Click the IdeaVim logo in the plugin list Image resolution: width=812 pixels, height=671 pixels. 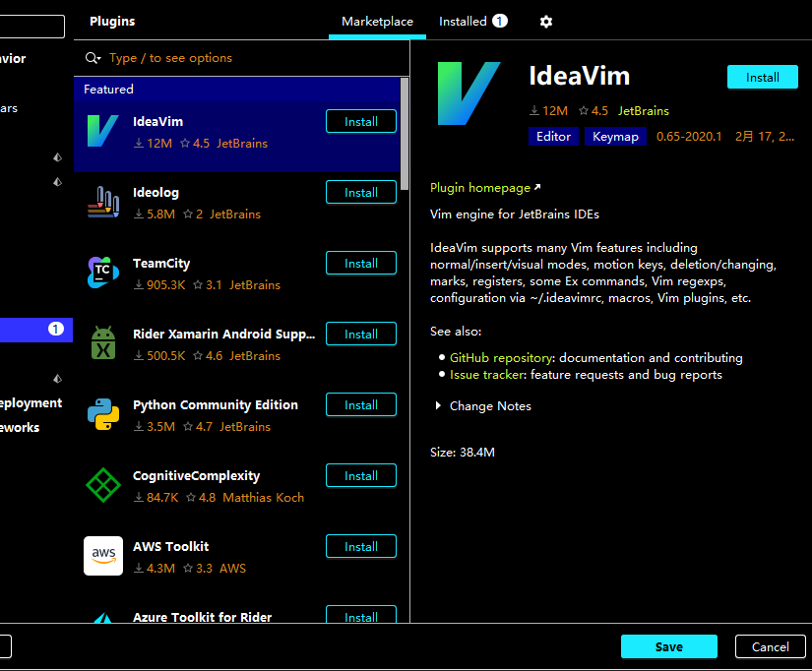(103, 131)
